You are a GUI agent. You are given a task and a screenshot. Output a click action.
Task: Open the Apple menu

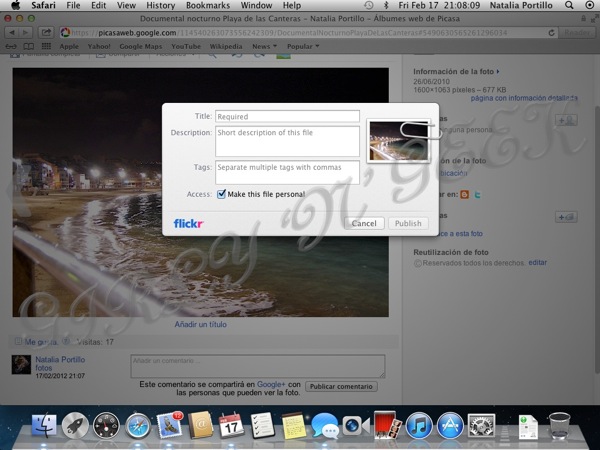[x=16, y=5]
